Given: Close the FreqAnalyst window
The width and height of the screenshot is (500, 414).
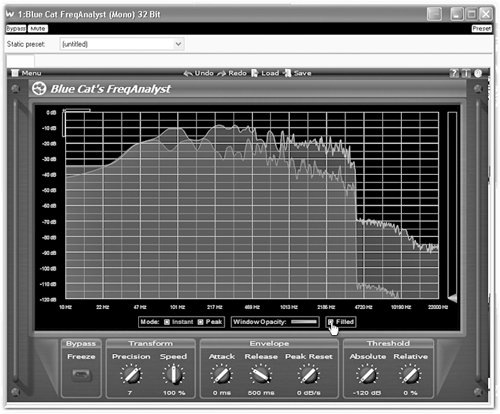Looking at the screenshot, I should tap(486, 14).
